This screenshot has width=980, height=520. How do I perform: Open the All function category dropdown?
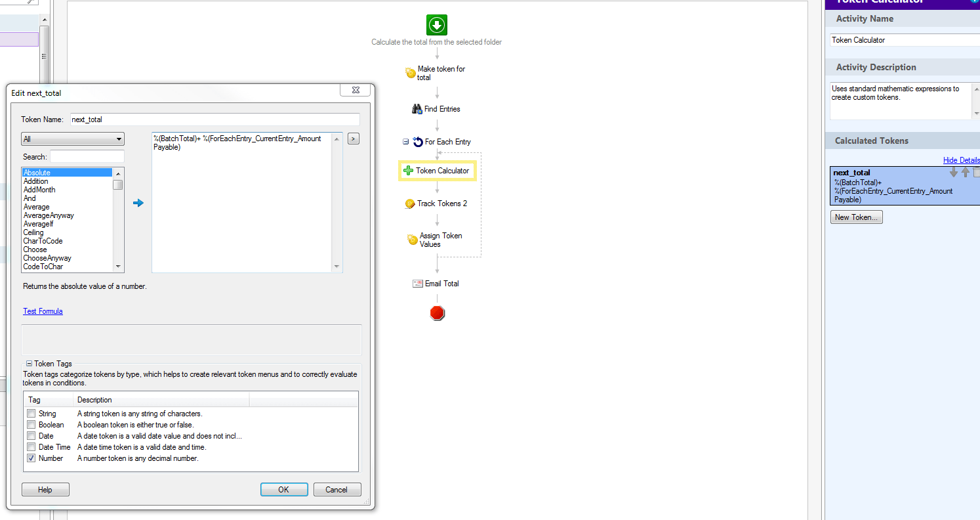pos(73,139)
